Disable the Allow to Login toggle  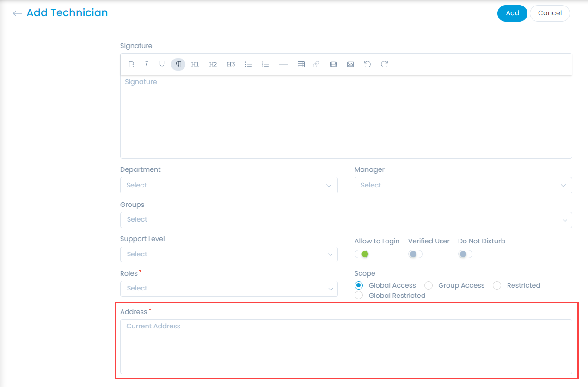click(x=362, y=254)
